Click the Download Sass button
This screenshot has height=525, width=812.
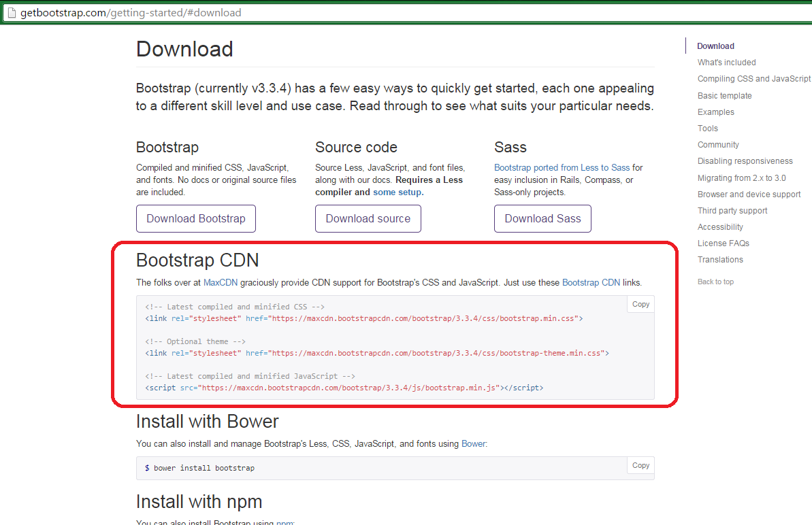542,218
